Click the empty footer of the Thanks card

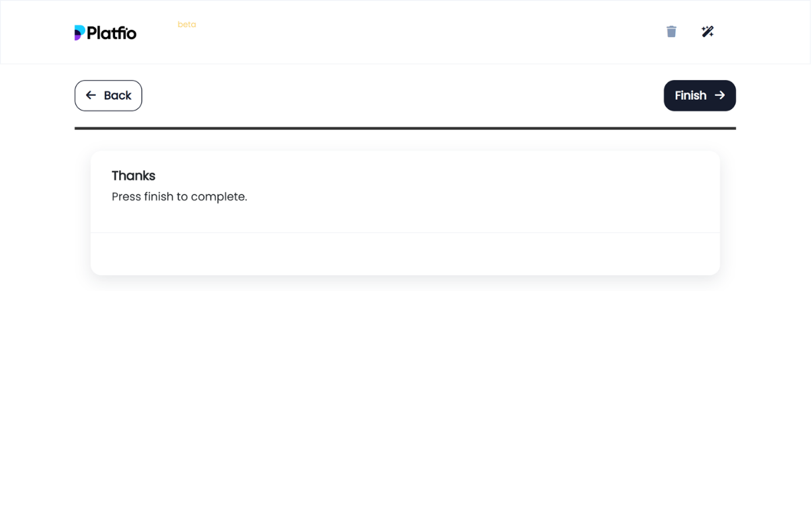click(x=405, y=254)
